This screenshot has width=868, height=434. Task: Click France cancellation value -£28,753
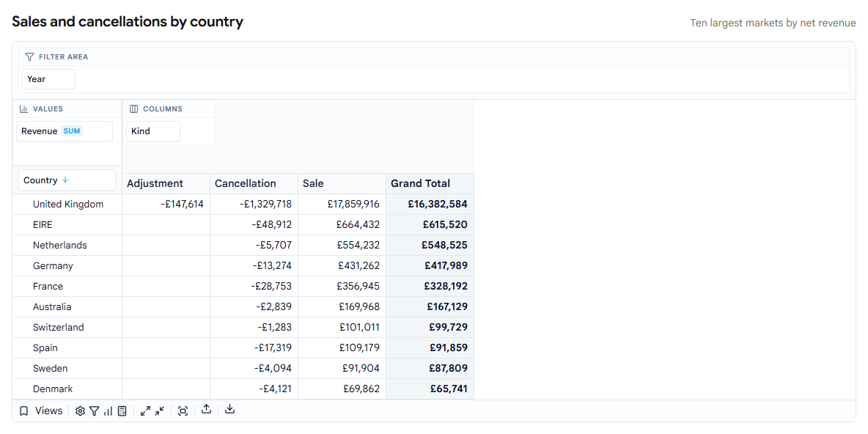(x=254, y=286)
